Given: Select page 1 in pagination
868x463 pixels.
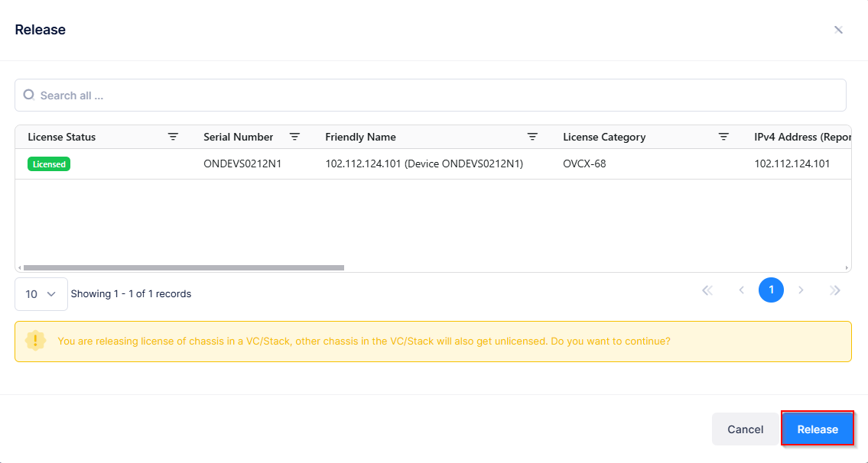Looking at the screenshot, I should click(x=771, y=290).
